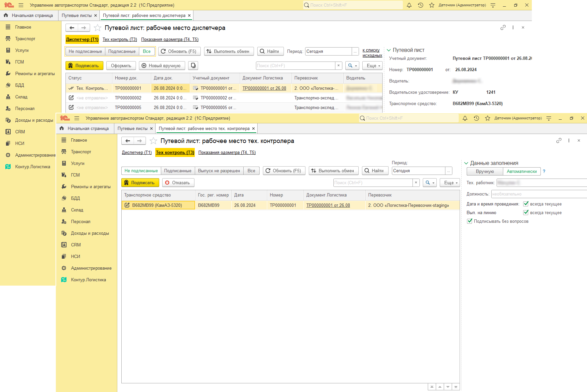
Task: Open more actions dots in tech controller form
Action: pyautogui.click(x=569, y=141)
